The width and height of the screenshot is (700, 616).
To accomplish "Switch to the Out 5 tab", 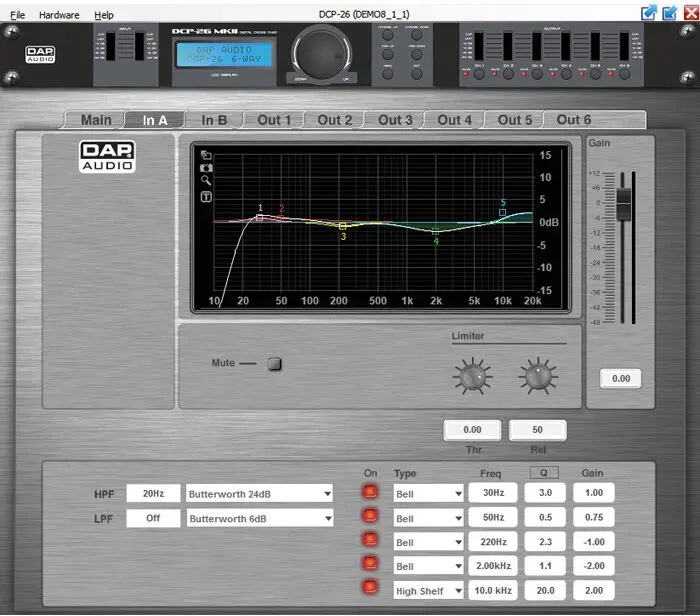I will point(515,120).
